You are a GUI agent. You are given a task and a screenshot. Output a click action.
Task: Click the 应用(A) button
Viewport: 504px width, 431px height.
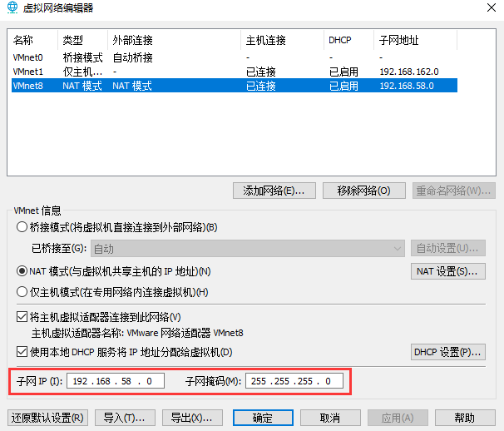coord(398,418)
